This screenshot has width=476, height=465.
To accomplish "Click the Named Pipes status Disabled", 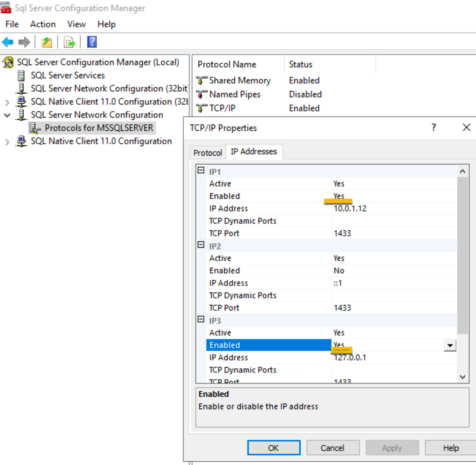I will 305,94.
